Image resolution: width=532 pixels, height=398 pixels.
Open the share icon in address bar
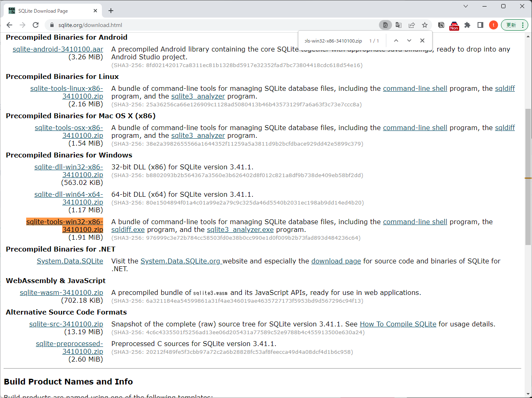click(x=412, y=25)
